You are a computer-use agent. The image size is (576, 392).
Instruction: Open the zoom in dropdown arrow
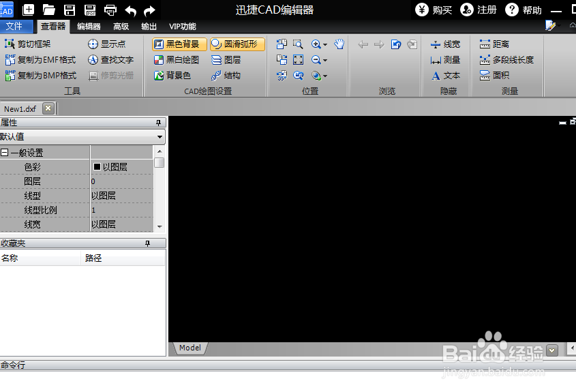[325, 45]
